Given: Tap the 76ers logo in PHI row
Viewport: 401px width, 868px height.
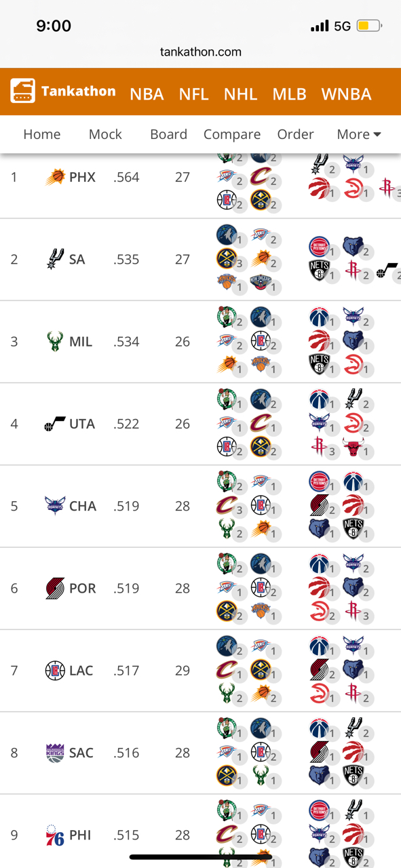Looking at the screenshot, I should coord(55,835).
